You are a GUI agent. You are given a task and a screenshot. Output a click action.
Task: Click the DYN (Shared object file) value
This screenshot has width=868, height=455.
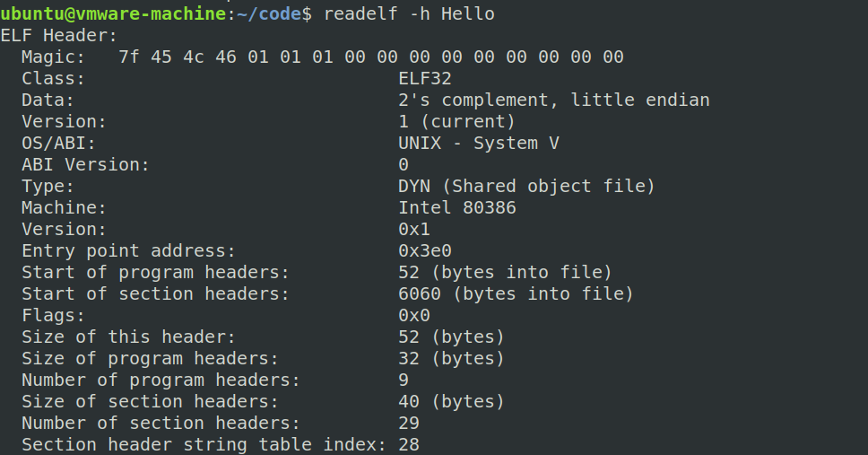click(526, 187)
